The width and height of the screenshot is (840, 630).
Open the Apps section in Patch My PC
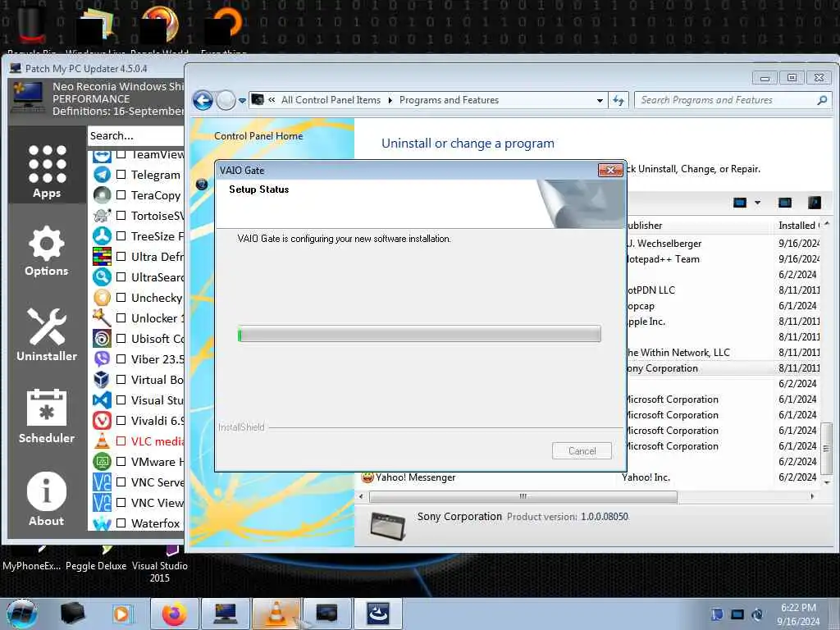click(x=47, y=171)
